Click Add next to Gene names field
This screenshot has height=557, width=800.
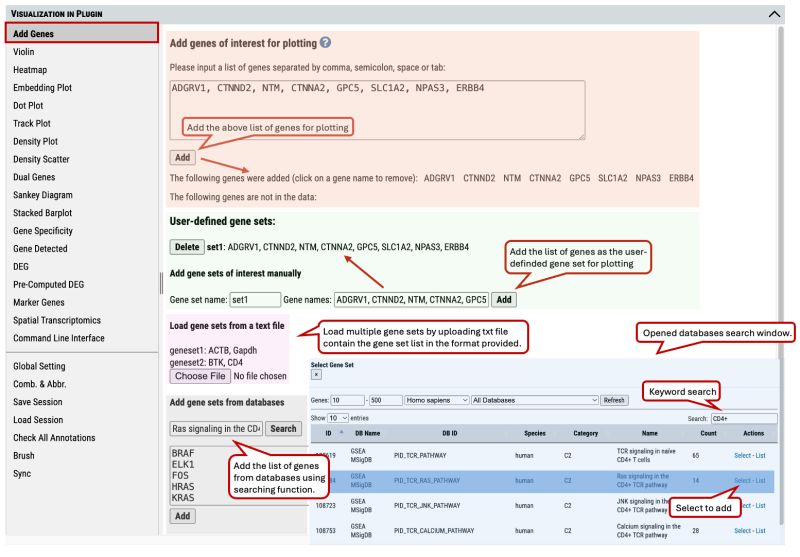(504, 300)
